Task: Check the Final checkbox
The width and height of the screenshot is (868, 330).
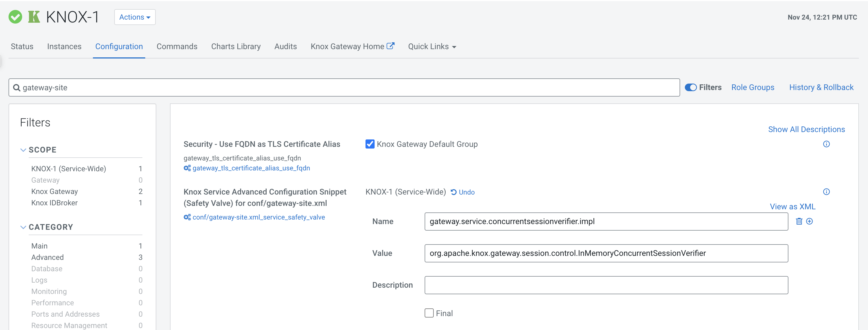Action: 429,313
